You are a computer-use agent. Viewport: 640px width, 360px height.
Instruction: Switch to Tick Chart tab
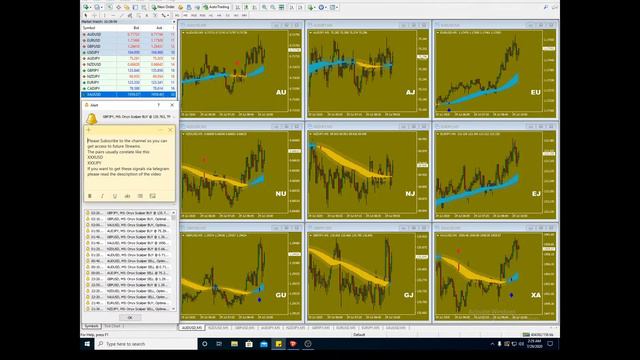click(x=112, y=326)
